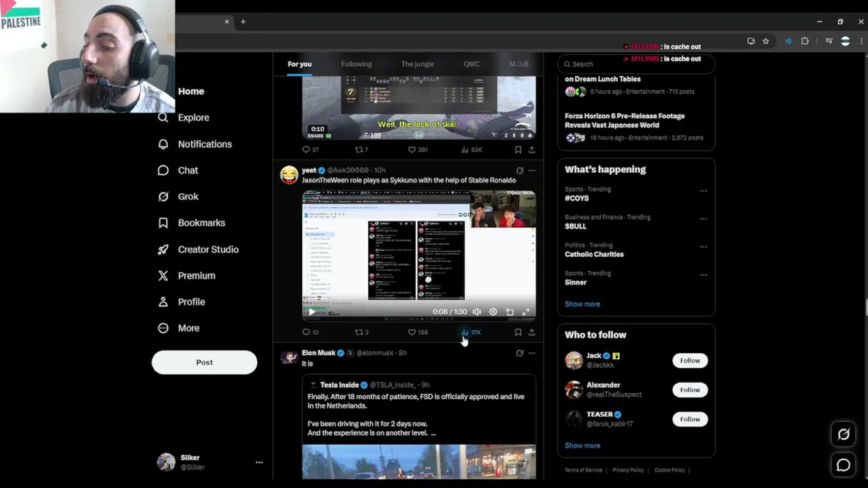This screenshot has width=868, height=488.
Task: Enter fullscreen on yeet's video
Action: 526,312
